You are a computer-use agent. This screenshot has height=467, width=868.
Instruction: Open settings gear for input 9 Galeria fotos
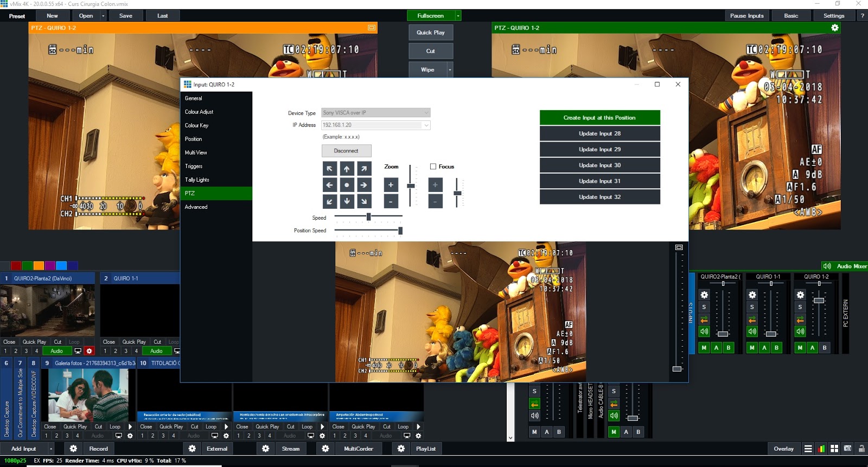coord(130,436)
